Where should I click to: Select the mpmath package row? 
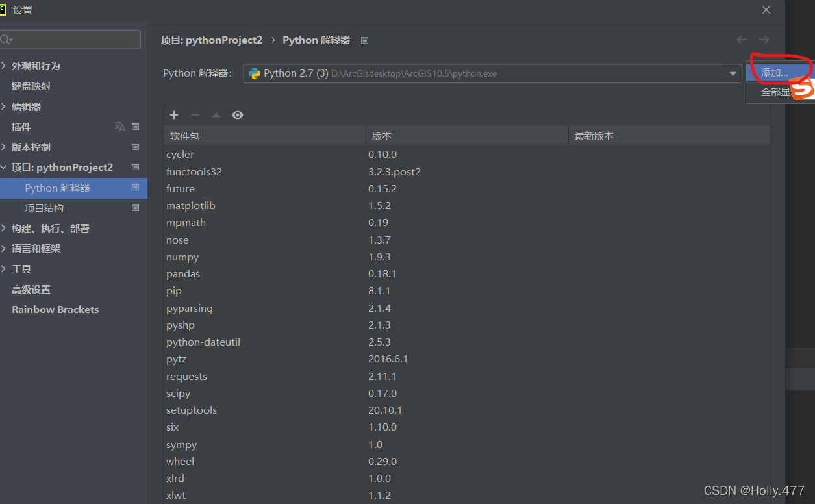coord(467,222)
